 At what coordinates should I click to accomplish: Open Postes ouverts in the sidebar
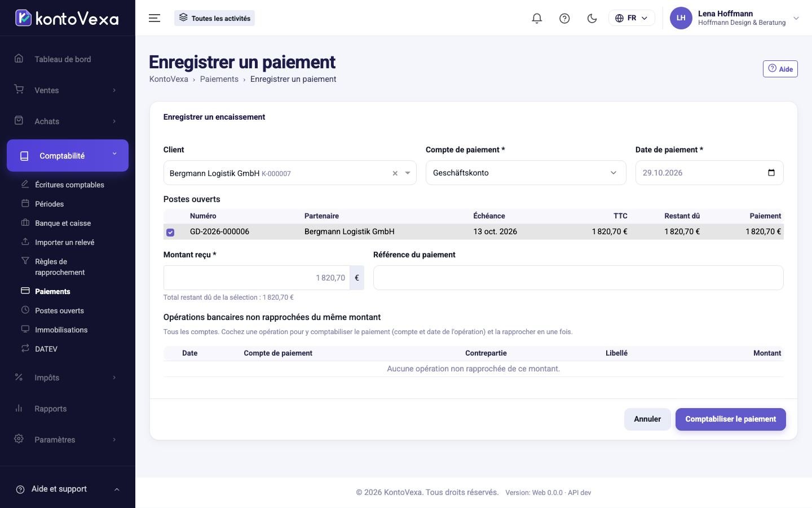[59, 310]
